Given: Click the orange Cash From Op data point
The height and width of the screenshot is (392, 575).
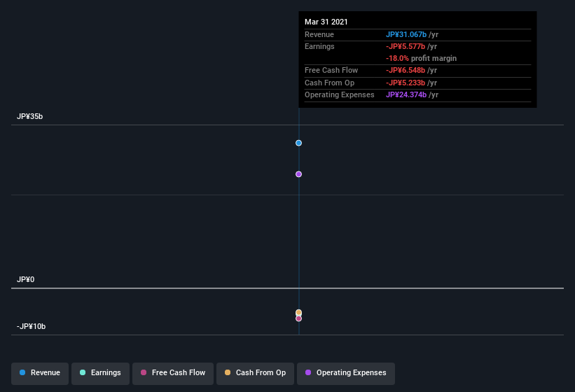Looking at the screenshot, I should pyautogui.click(x=298, y=312).
